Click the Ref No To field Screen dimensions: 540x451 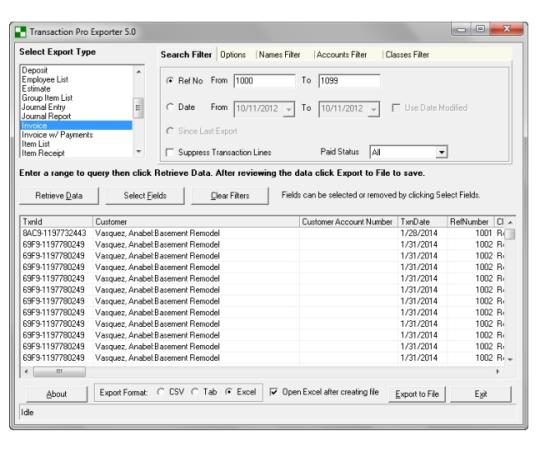[349, 81]
